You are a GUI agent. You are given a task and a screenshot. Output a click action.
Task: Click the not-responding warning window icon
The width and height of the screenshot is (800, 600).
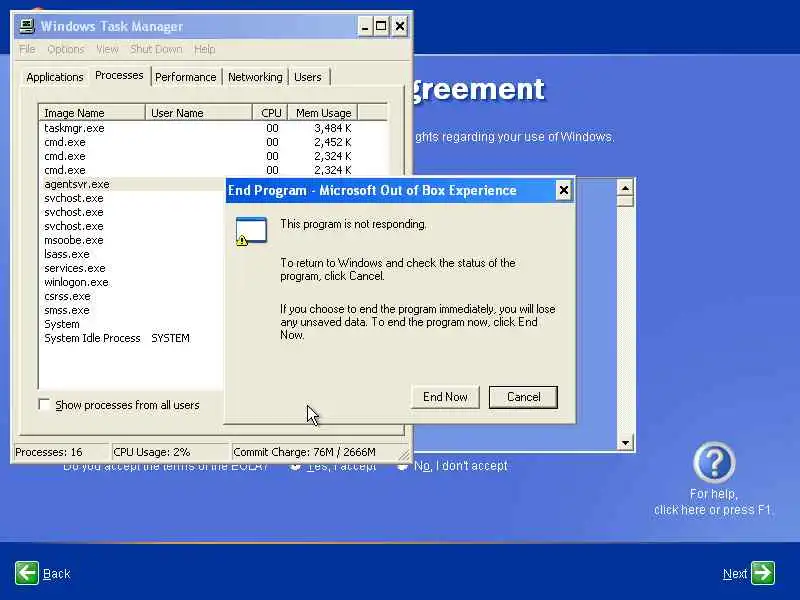click(x=251, y=231)
